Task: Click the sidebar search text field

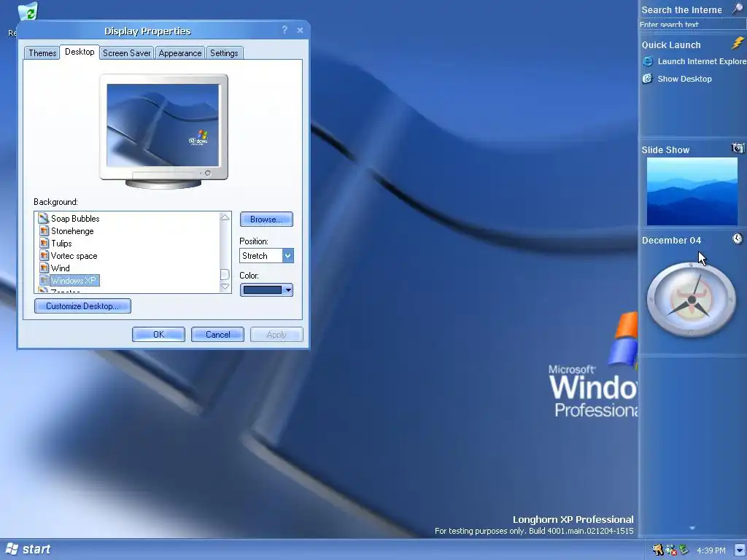Action: click(x=692, y=24)
